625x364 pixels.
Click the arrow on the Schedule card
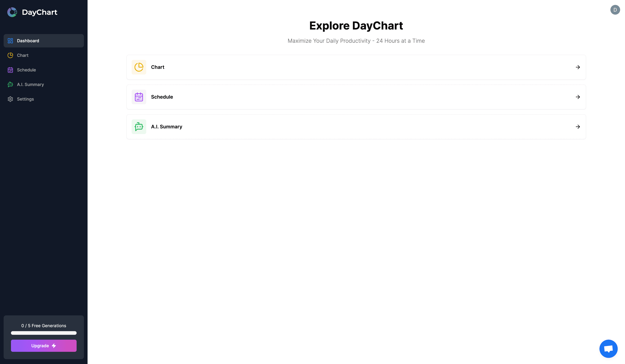[578, 97]
